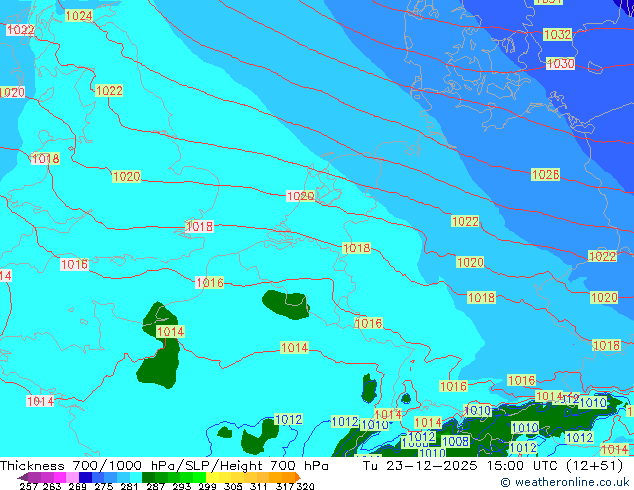Image resolution: width=634 pixels, height=490 pixels.
Task: Select the bright magenta legend swatch
Action: click(x=60, y=477)
